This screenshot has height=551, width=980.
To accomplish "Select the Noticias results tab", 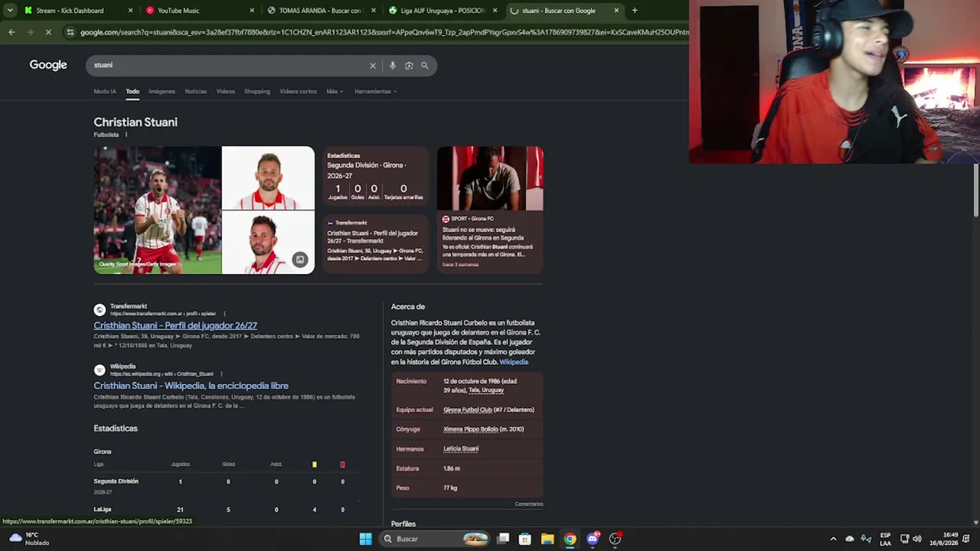I will click(x=195, y=92).
